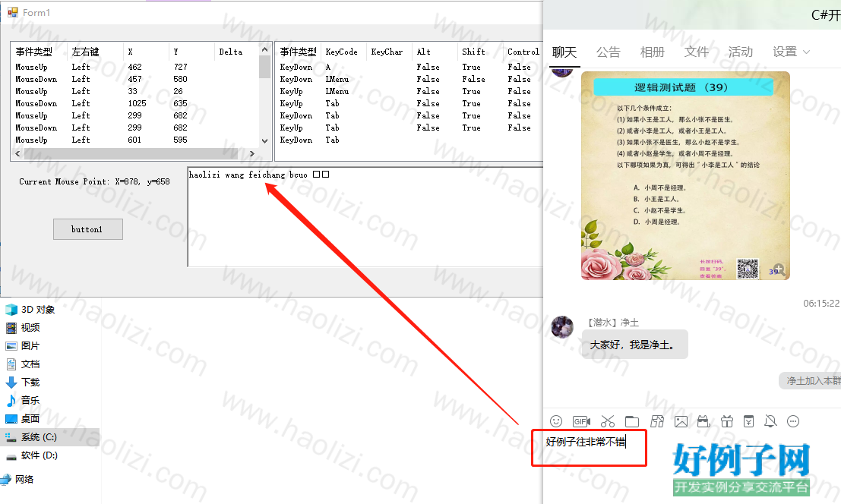Select the KeyDown row with KeyCode A
841x504 pixels.
click(409, 67)
